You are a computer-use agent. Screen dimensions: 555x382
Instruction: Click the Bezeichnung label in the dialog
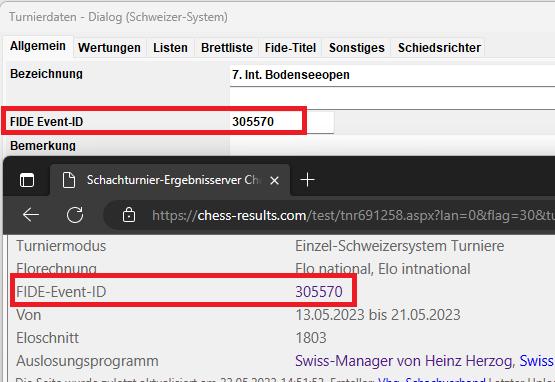(46, 74)
